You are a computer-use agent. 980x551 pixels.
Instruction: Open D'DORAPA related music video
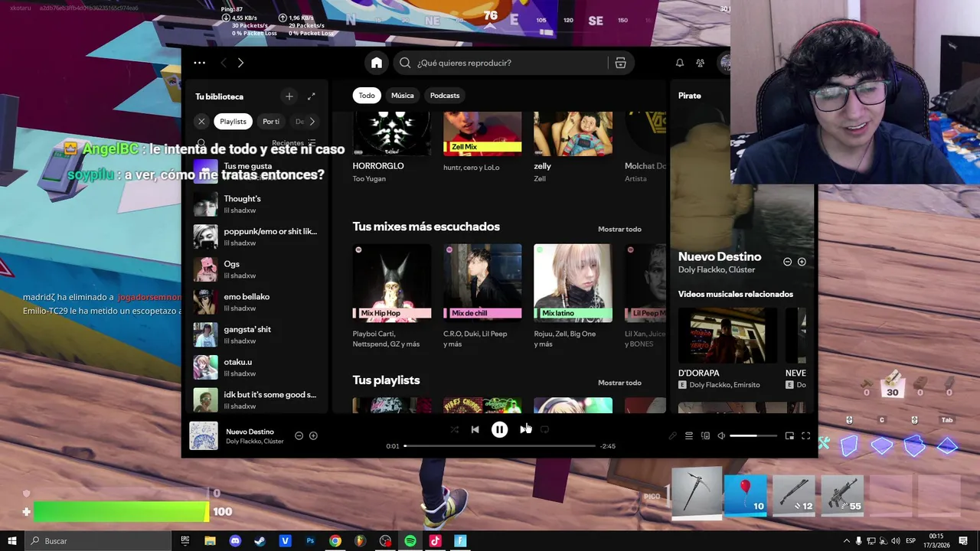tap(727, 348)
